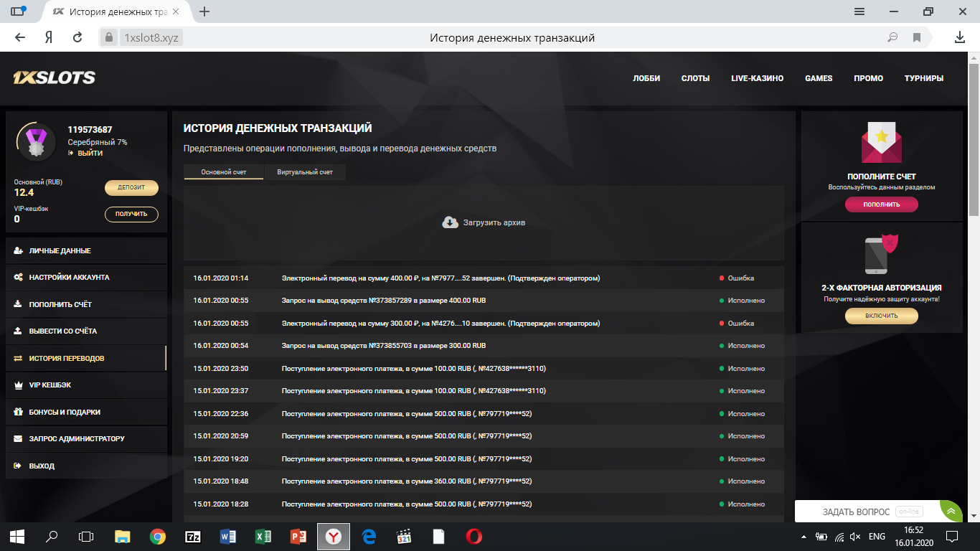This screenshot has height=551, width=980.
Task: Open the browser hamburger menu
Action: point(859,11)
